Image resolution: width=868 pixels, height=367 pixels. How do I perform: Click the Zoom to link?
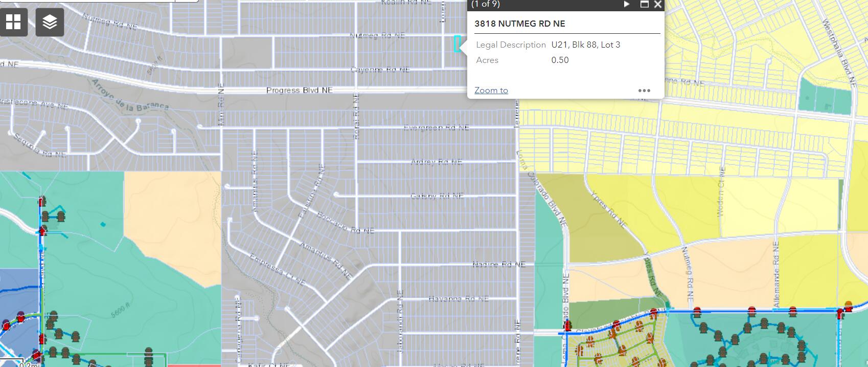click(x=491, y=90)
